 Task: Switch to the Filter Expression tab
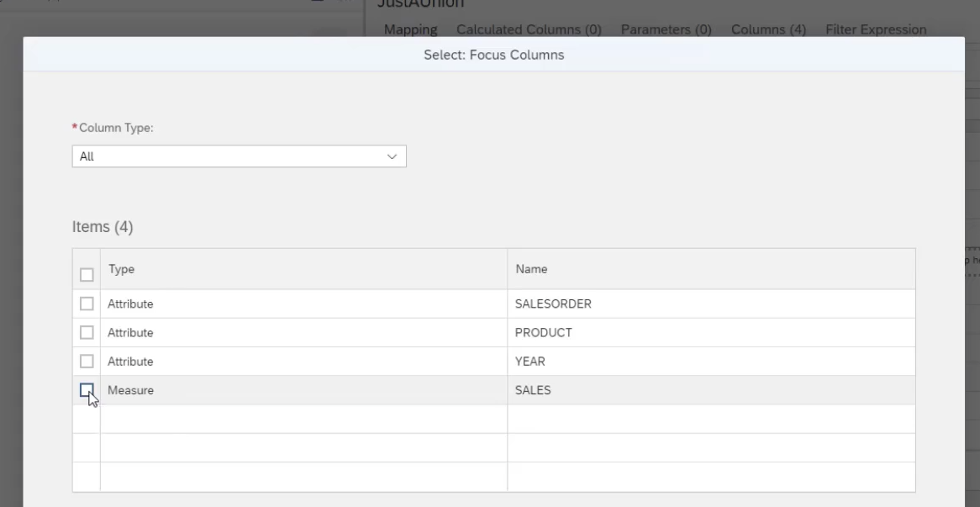point(876,29)
